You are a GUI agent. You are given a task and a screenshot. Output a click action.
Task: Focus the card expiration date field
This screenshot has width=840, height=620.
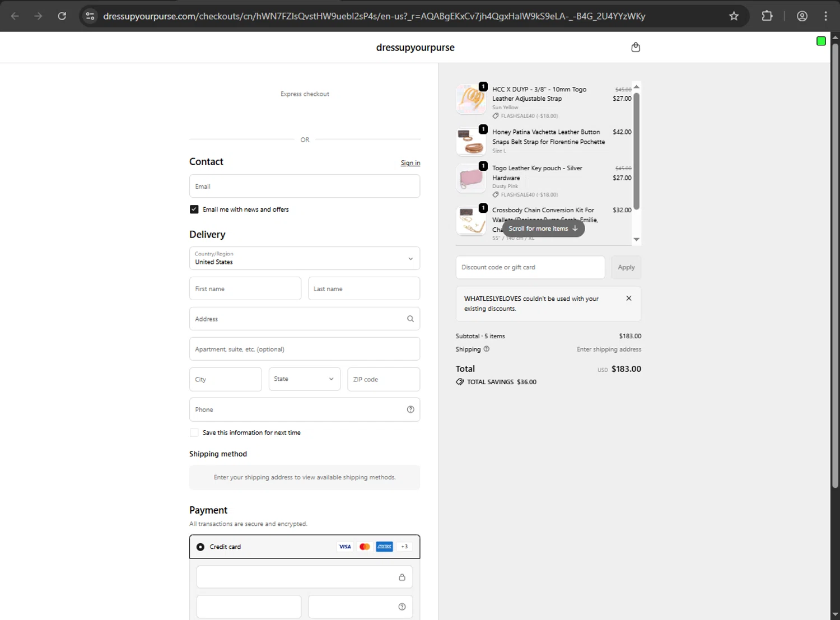click(249, 607)
